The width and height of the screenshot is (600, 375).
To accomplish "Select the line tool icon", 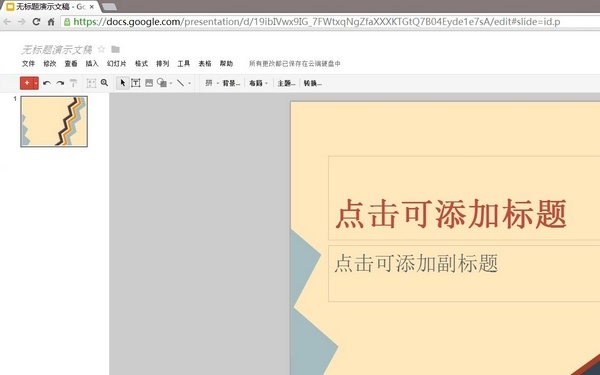I will click(x=181, y=83).
